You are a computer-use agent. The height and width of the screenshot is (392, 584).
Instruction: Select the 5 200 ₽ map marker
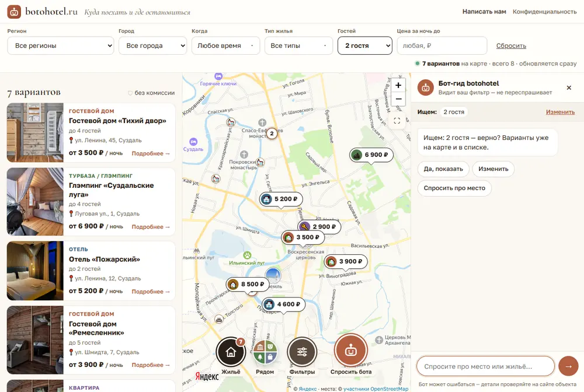coord(281,199)
